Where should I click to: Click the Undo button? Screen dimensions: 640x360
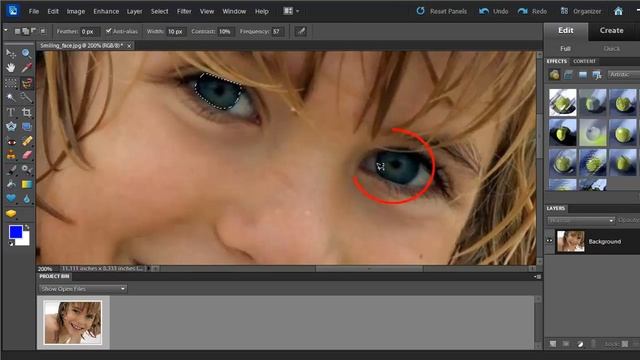(494, 11)
